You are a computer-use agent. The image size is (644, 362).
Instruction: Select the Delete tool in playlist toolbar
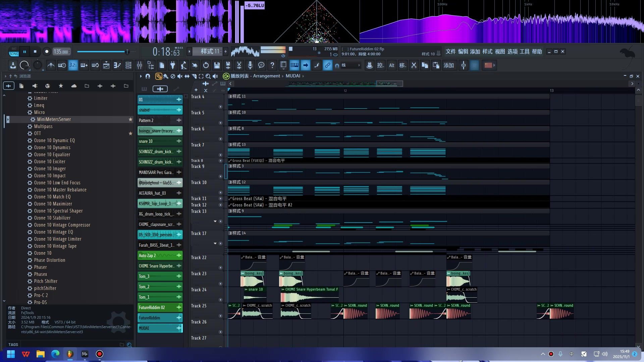click(x=173, y=76)
